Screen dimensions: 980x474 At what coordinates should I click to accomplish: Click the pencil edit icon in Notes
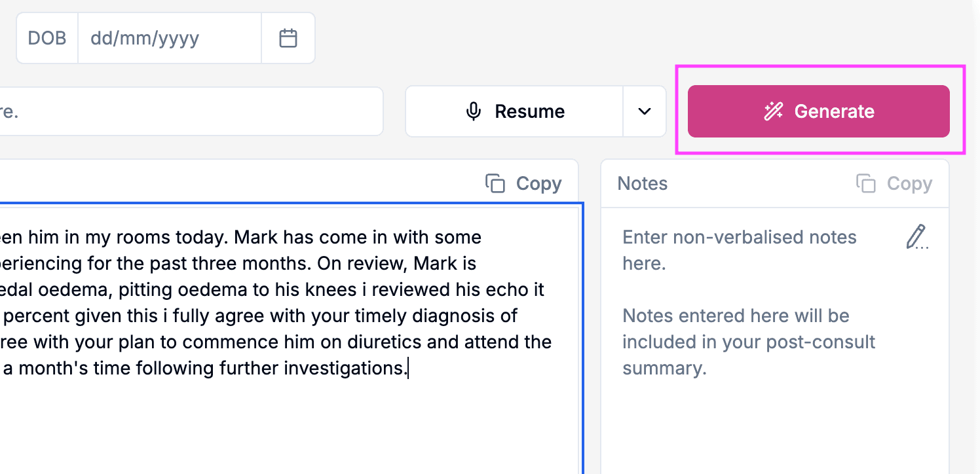(916, 237)
